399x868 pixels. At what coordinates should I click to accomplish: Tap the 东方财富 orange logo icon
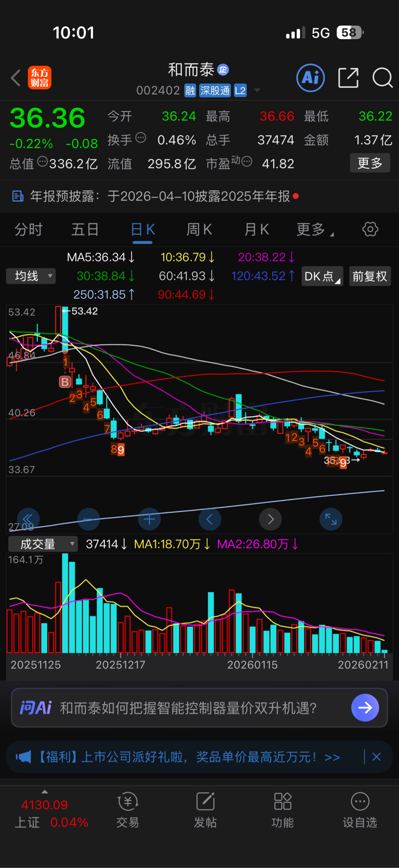(39, 78)
